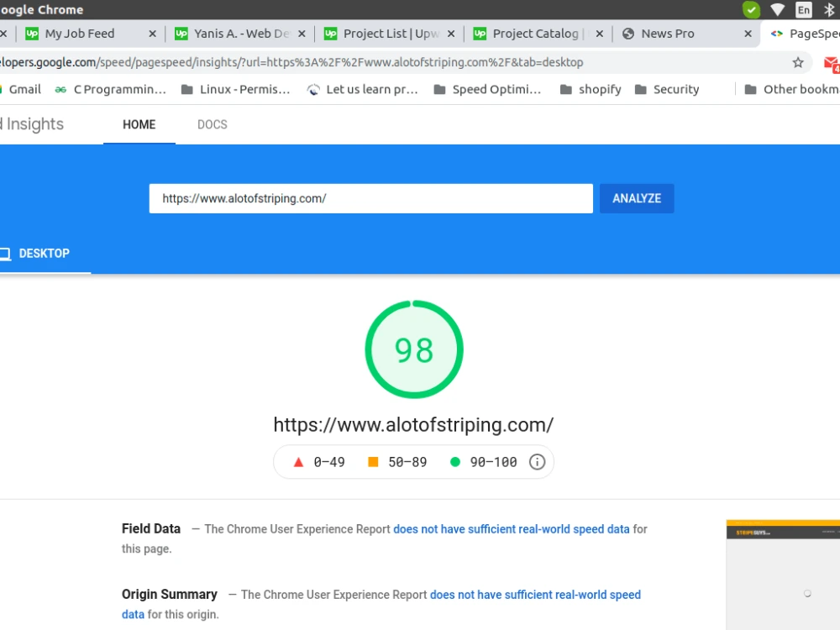The width and height of the screenshot is (840, 630).
Task: Open the DOCS tab
Action: point(213,124)
